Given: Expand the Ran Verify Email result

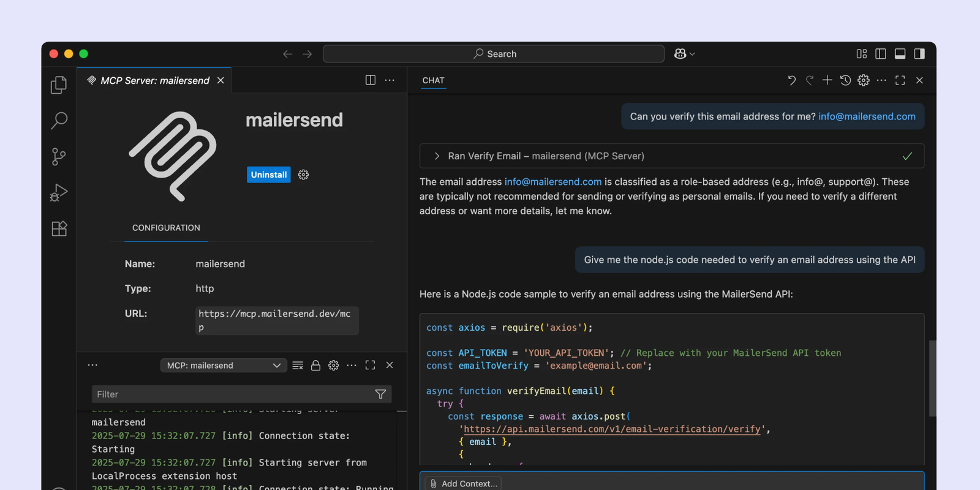Looking at the screenshot, I should (x=437, y=156).
